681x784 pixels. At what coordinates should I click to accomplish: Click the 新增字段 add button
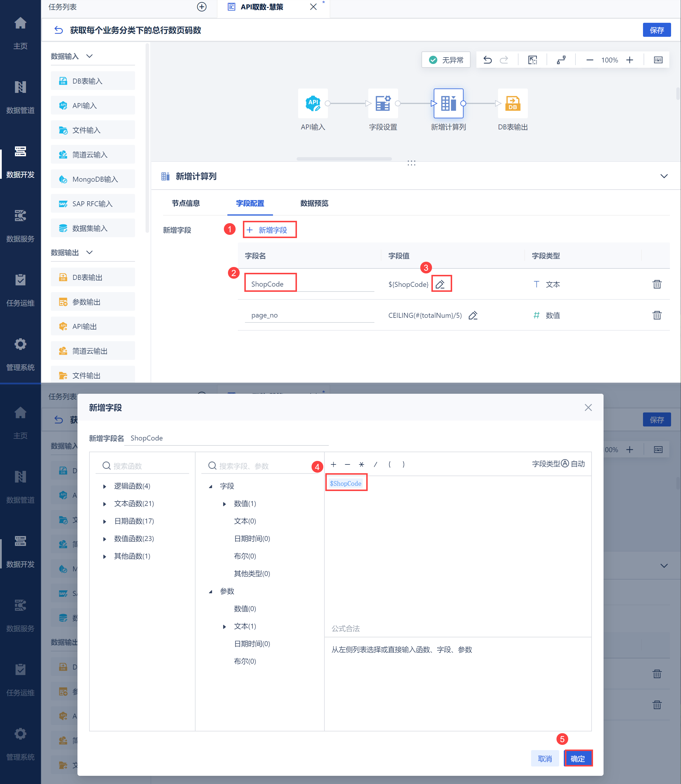[x=269, y=230]
